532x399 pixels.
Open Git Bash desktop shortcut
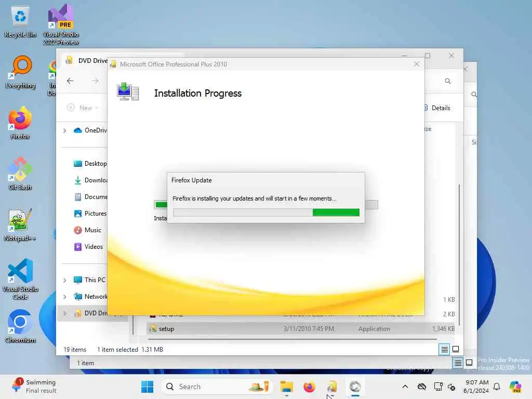[20, 174]
